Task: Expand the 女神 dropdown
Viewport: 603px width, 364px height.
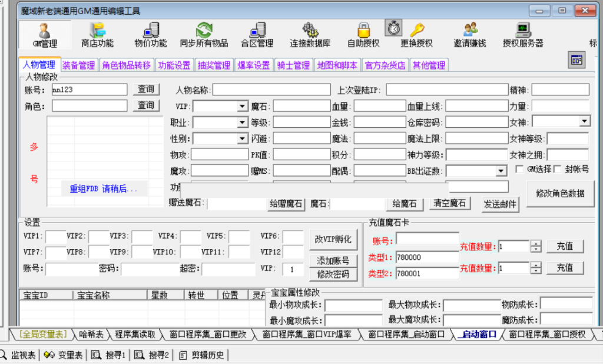Action: 585,121
